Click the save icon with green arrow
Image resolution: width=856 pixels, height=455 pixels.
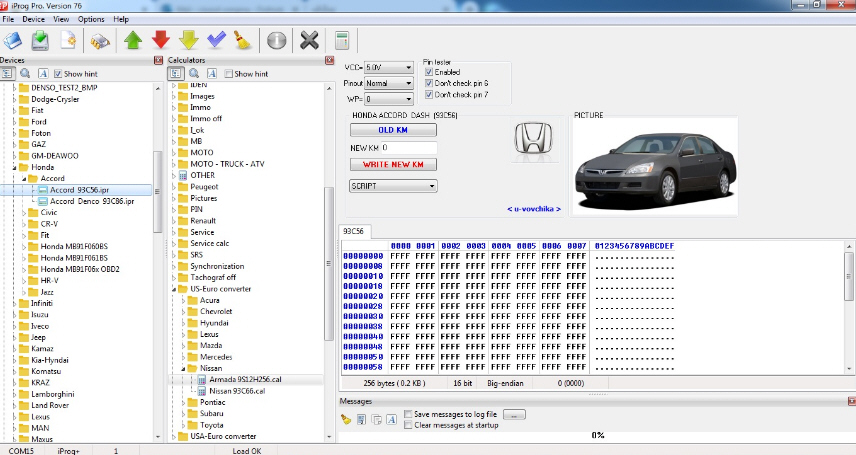click(40, 41)
